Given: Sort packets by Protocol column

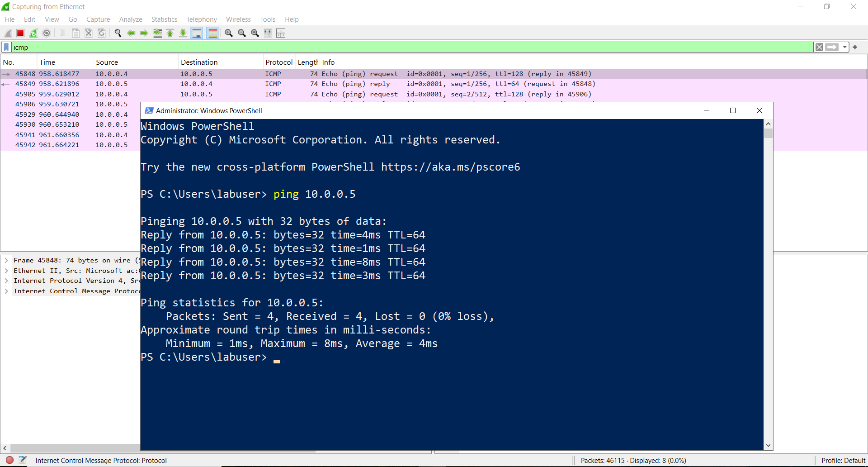Looking at the screenshot, I should pos(279,62).
